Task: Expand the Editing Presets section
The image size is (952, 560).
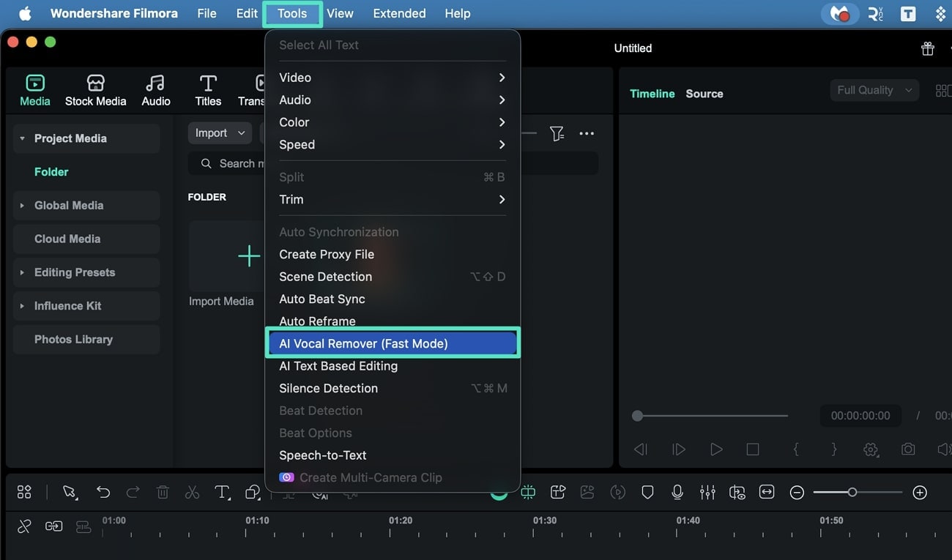Action: [22, 272]
